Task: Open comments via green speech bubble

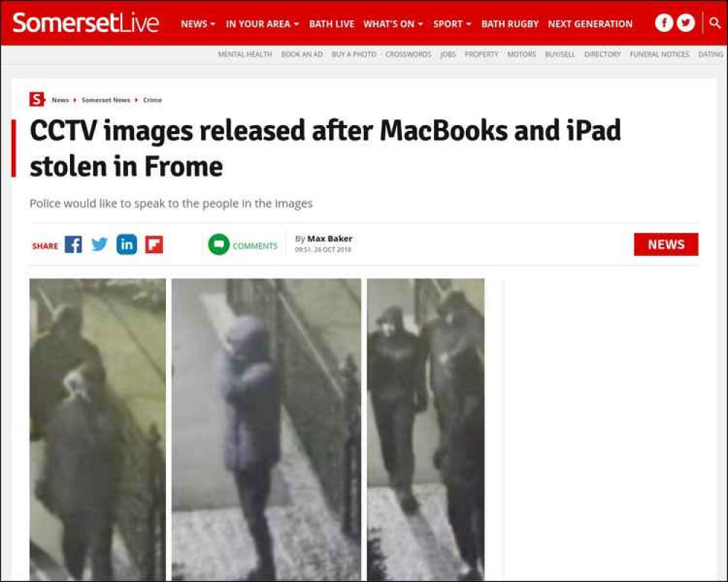Action: (218, 244)
